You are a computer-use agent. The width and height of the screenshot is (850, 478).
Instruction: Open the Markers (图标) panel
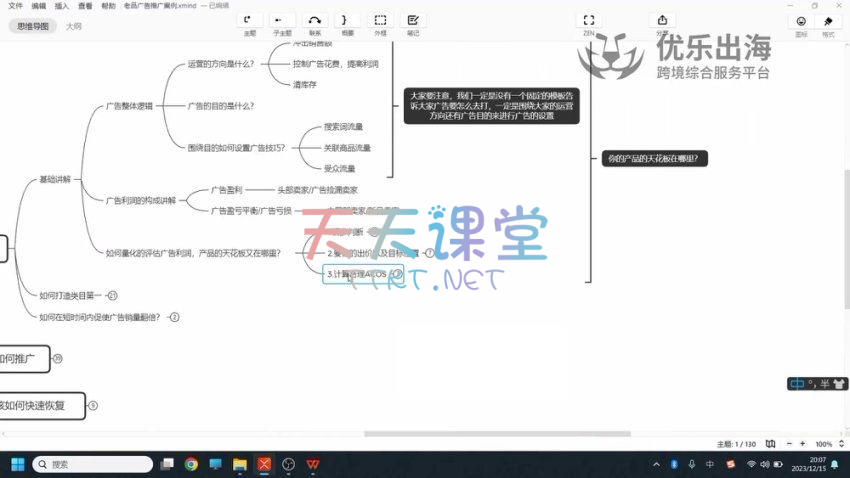pyautogui.click(x=801, y=21)
